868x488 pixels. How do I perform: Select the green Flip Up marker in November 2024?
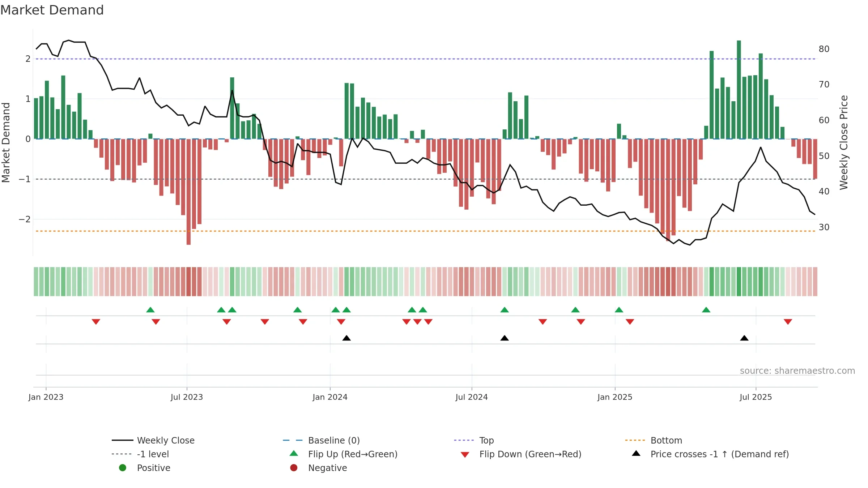tap(575, 310)
